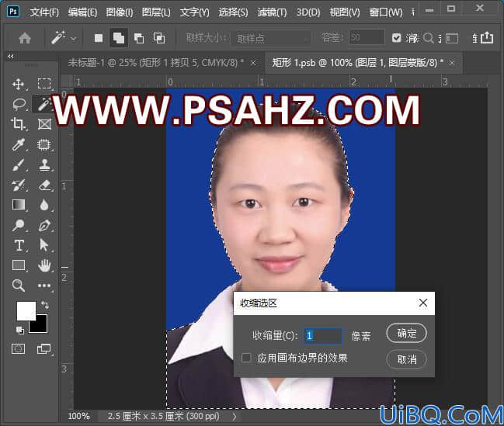Select the Brush tool
The width and height of the screenshot is (504, 426).
coord(18,165)
